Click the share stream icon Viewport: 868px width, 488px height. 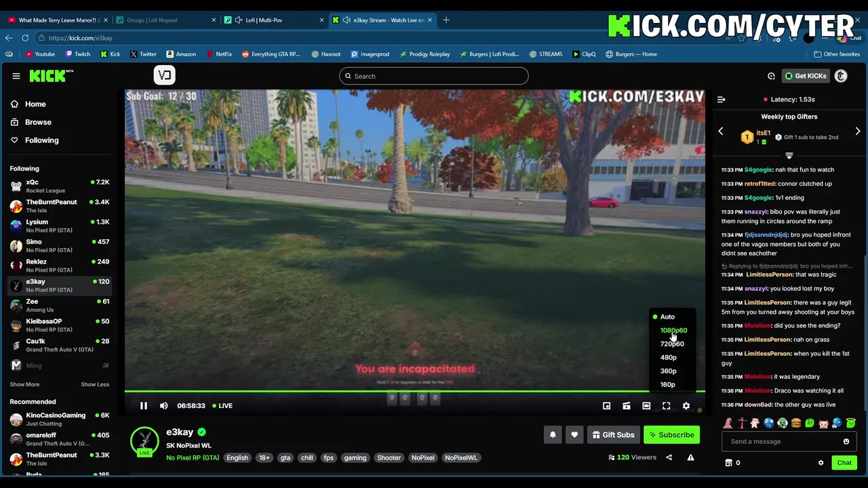(x=669, y=457)
